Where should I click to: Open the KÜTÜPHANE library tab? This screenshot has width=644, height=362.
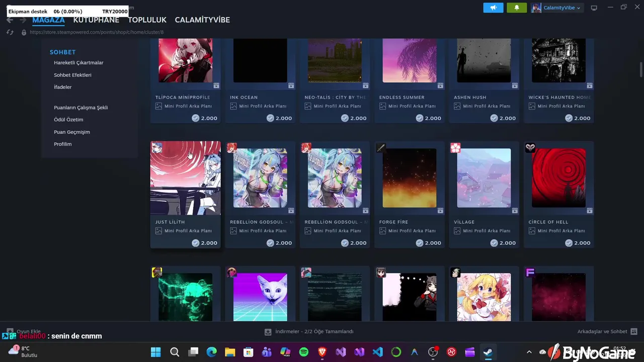(x=96, y=20)
